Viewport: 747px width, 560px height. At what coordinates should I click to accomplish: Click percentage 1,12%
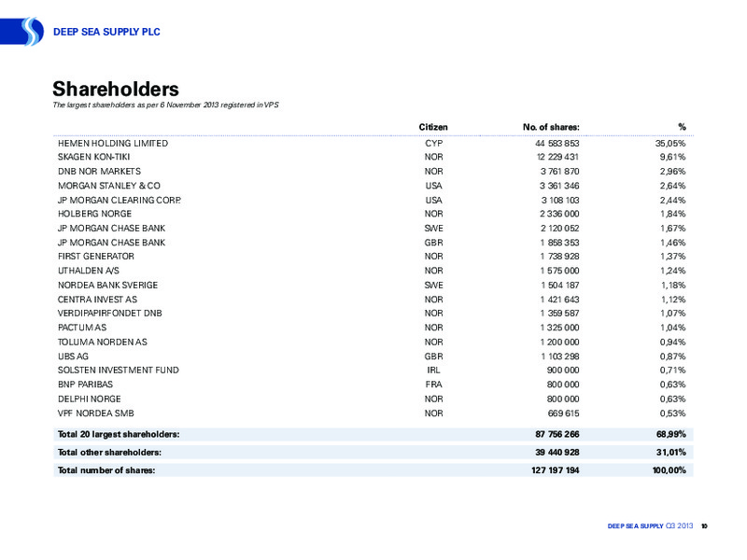click(x=673, y=300)
